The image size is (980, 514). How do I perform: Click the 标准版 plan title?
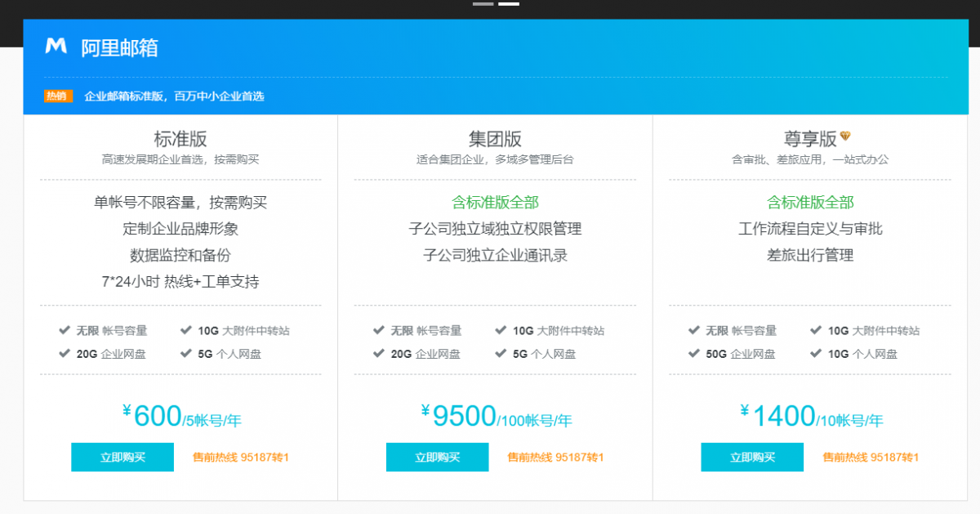click(x=180, y=139)
